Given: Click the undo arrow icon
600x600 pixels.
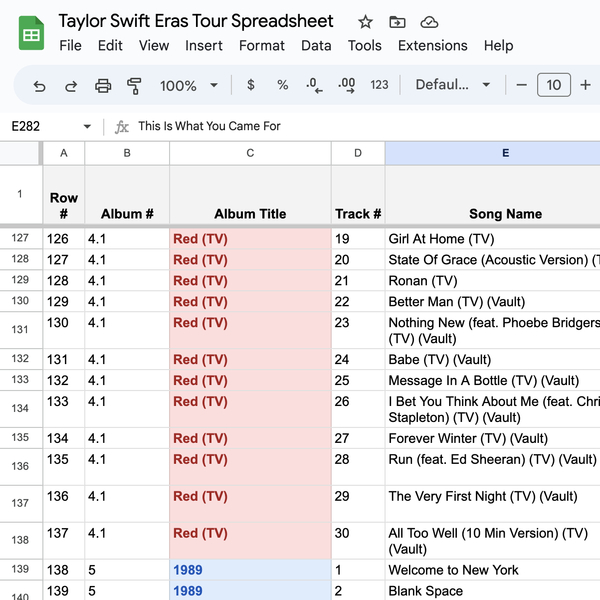Looking at the screenshot, I should [39, 86].
